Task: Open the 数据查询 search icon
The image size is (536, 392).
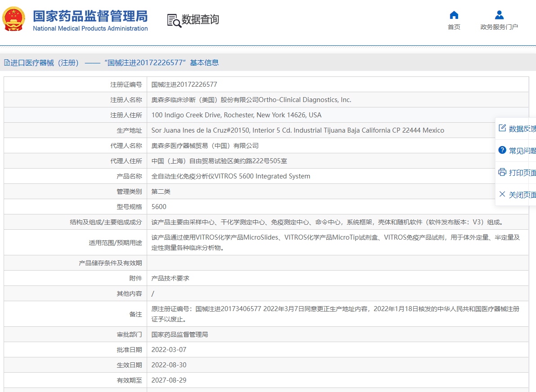Action: point(174,21)
